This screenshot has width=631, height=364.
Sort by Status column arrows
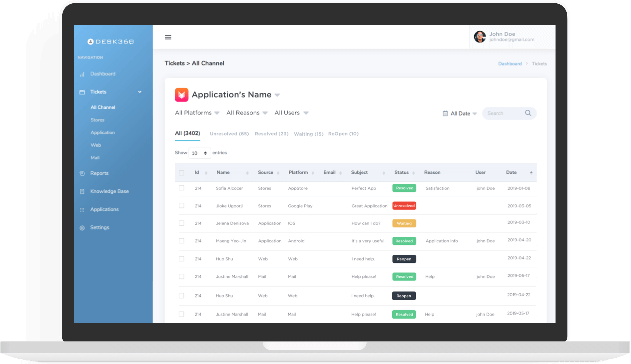(414, 173)
